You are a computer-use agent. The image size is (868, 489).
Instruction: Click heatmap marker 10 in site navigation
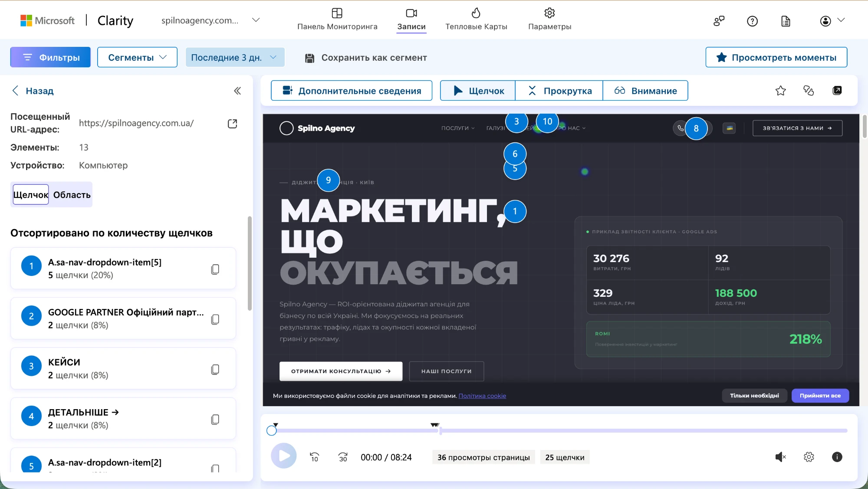click(548, 121)
